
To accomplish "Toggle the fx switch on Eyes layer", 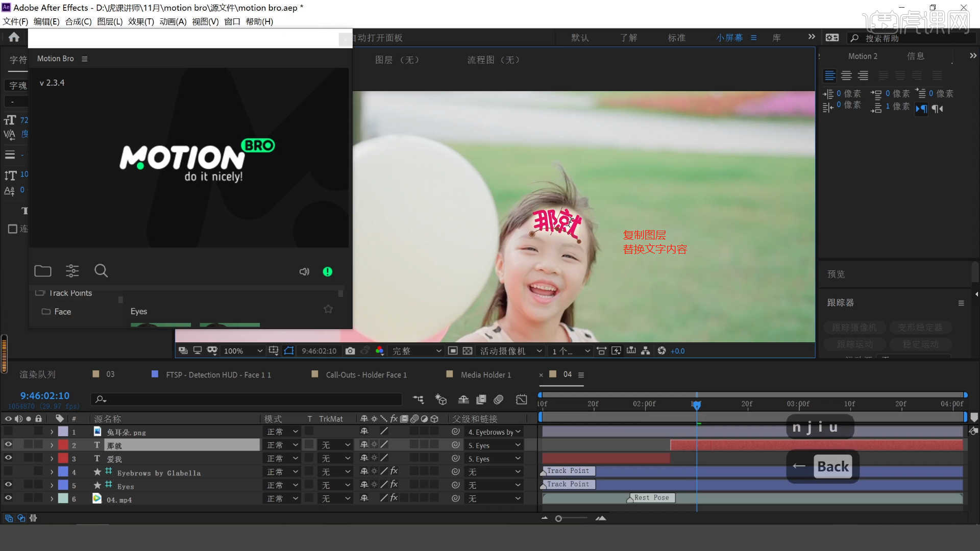I will [395, 484].
